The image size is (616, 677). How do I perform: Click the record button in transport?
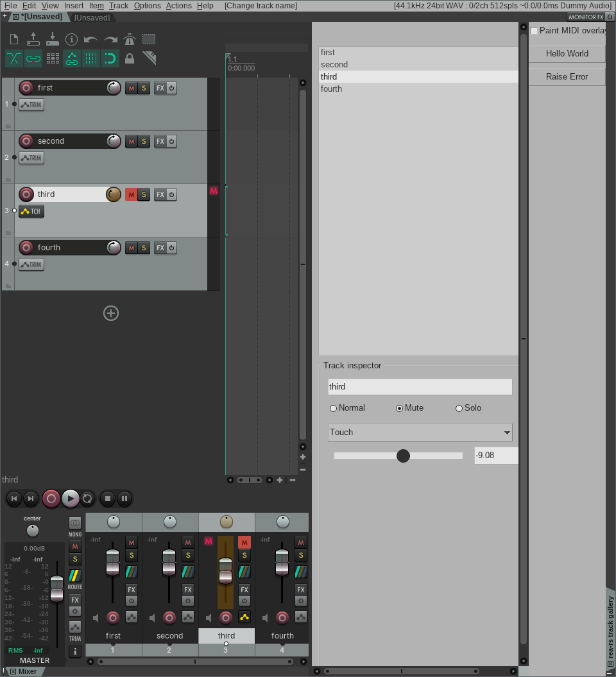coord(51,499)
